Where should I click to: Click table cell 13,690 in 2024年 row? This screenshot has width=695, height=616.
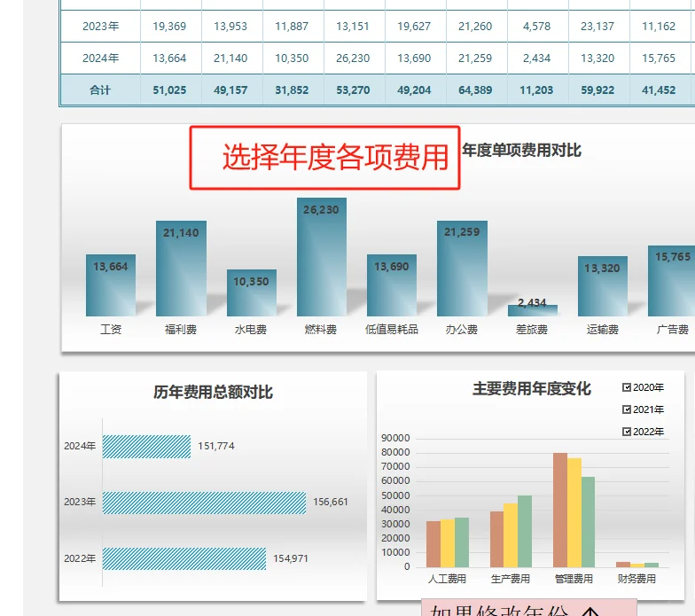[414, 58]
